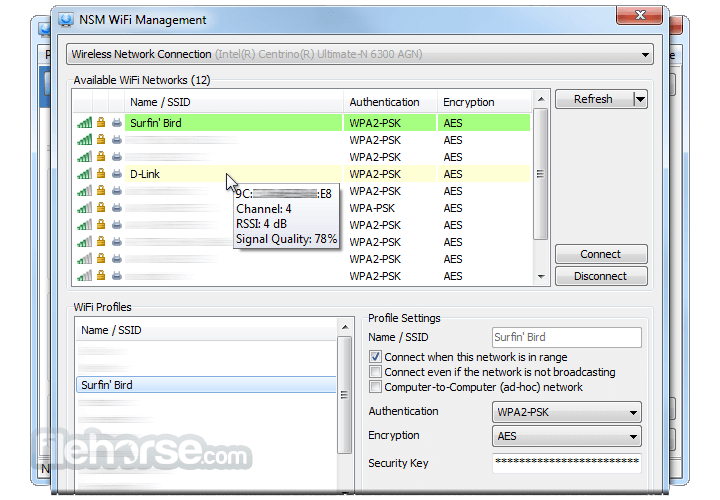Sort networks by Name / SSID column header
The width and height of the screenshot is (720, 500).
click(x=234, y=102)
